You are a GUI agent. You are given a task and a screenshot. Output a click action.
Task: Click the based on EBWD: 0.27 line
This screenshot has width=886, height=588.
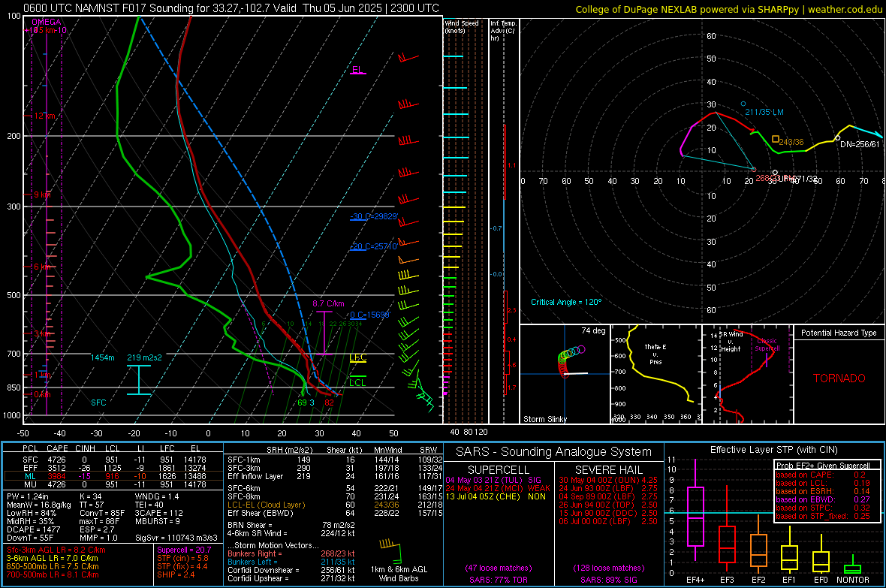[x=823, y=499]
